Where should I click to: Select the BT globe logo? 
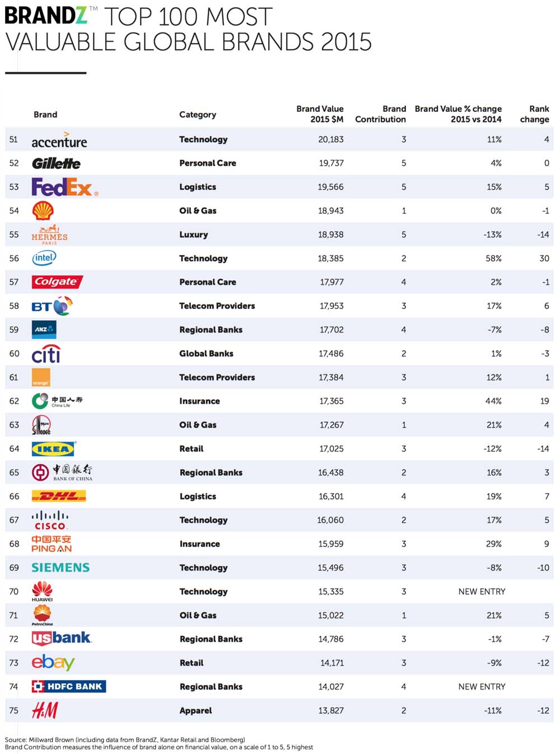[52, 306]
